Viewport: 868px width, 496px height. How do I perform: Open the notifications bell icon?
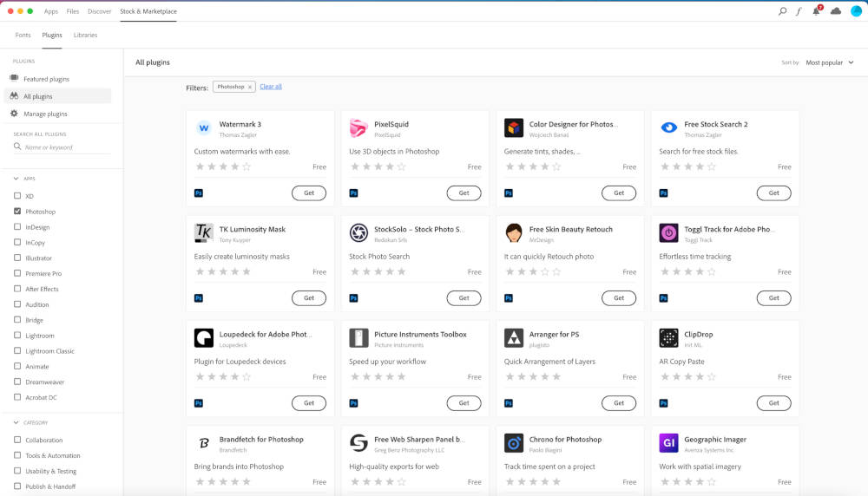[816, 11]
